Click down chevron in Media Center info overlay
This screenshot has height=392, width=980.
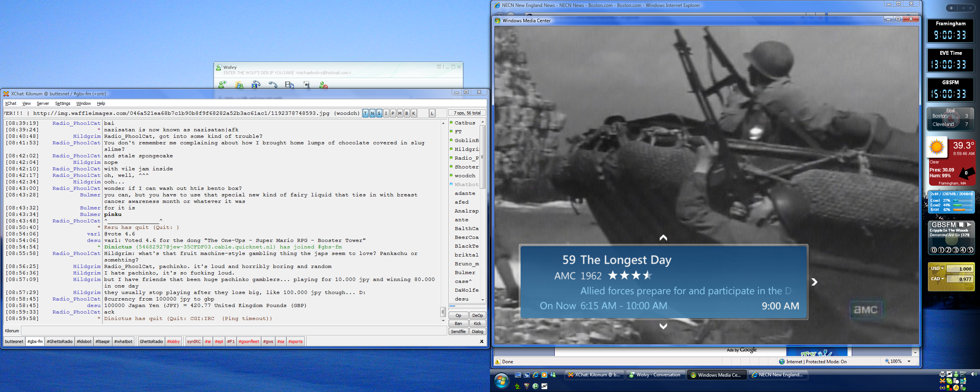pyautogui.click(x=663, y=326)
